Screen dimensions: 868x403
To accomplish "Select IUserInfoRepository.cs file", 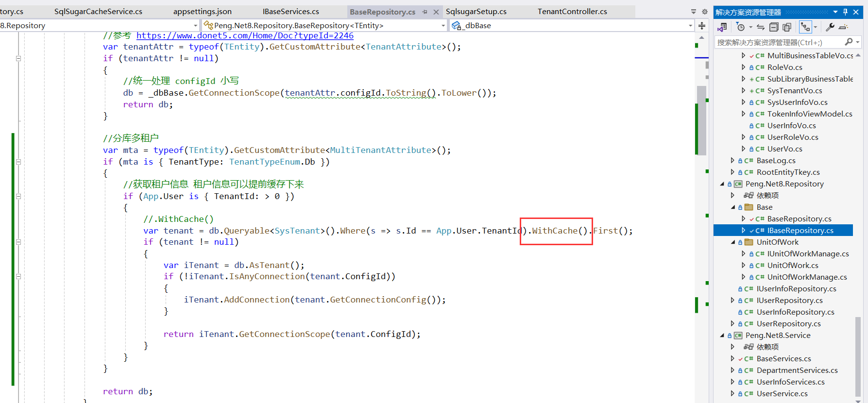I will click(x=796, y=289).
